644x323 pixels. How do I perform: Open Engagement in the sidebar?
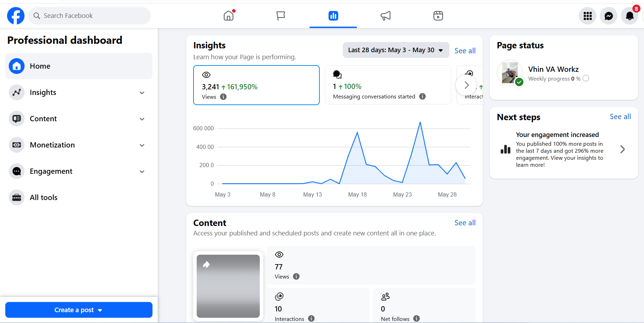pyautogui.click(x=79, y=171)
